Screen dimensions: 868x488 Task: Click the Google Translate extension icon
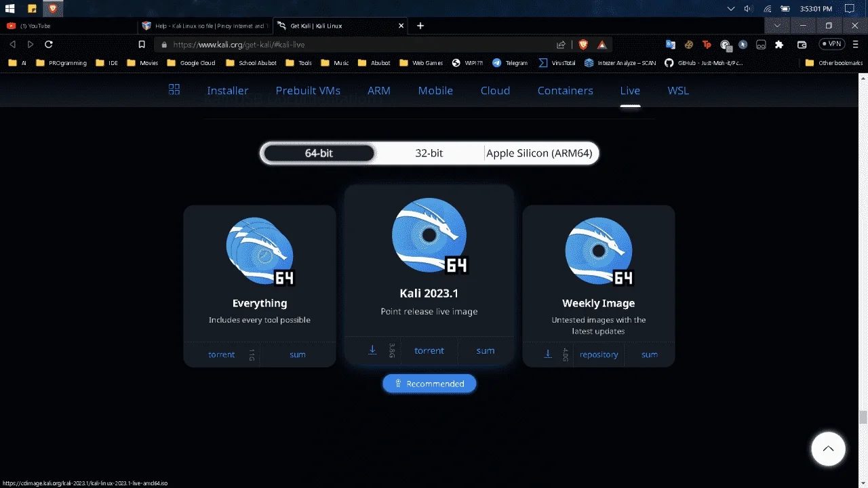point(671,45)
